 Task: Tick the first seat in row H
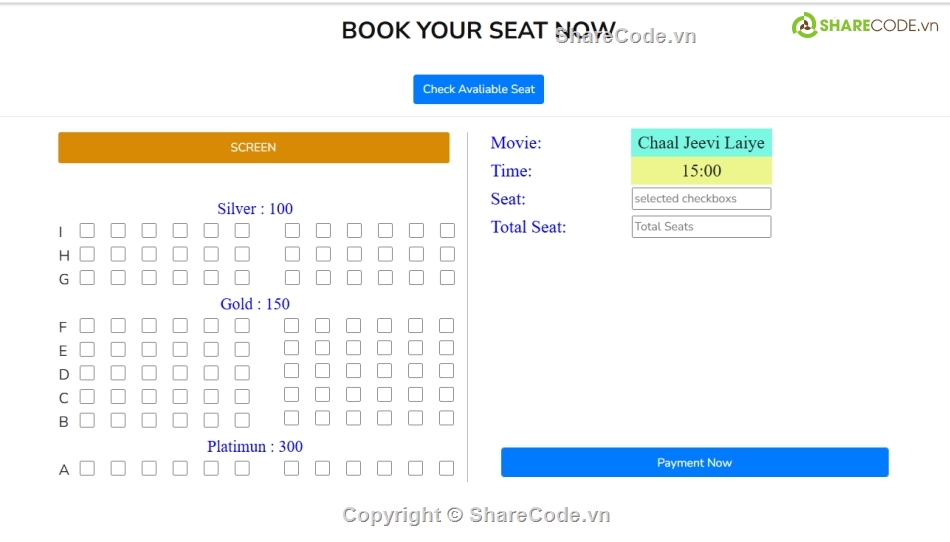coord(87,254)
